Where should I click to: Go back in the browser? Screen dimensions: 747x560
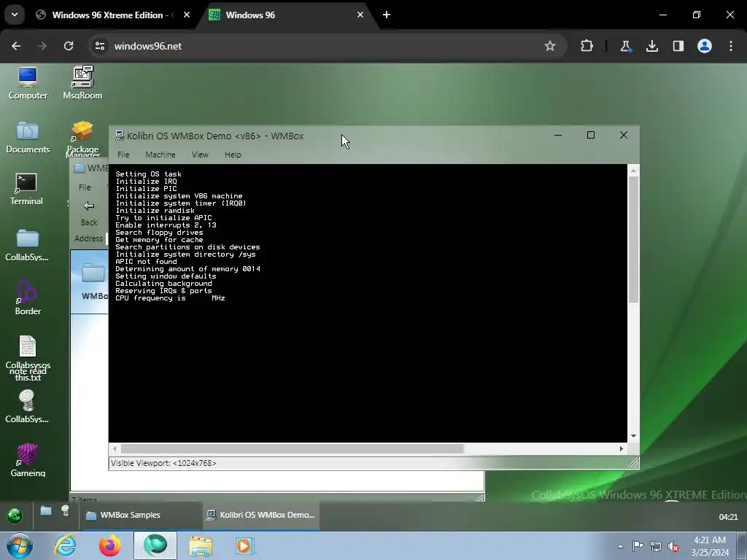pos(16,46)
